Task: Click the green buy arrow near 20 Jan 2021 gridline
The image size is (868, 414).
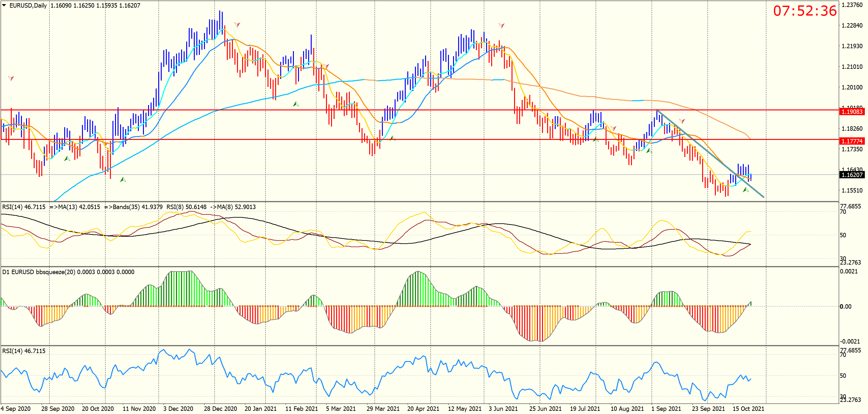Action: pyautogui.click(x=296, y=104)
